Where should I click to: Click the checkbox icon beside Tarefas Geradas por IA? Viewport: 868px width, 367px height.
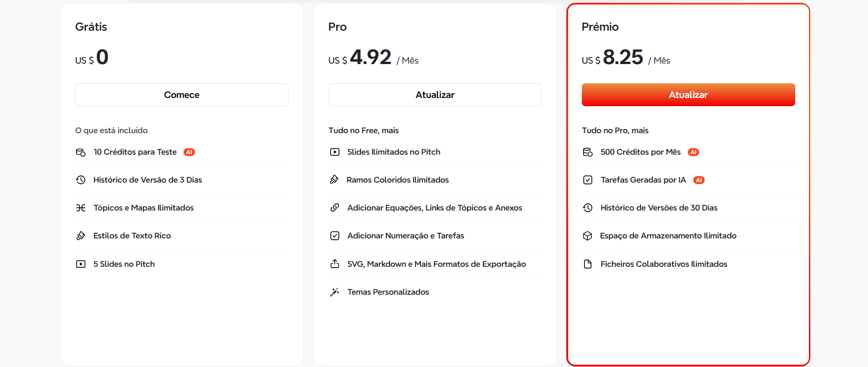coord(588,180)
